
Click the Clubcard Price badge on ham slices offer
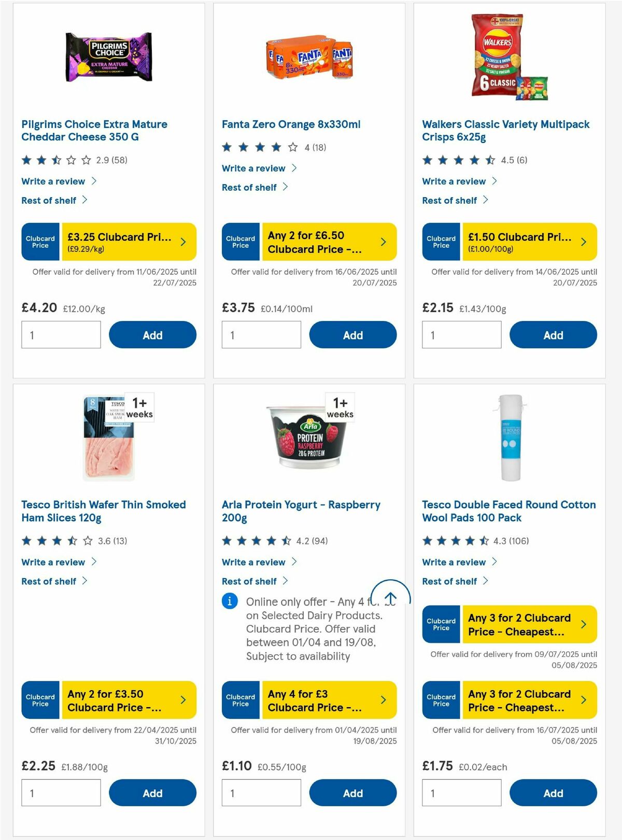point(40,700)
